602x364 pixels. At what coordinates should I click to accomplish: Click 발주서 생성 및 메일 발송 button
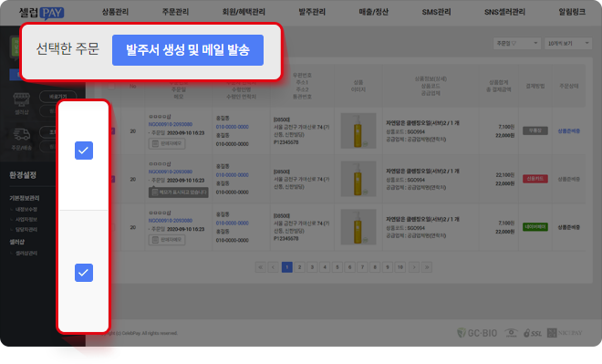click(x=188, y=50)
